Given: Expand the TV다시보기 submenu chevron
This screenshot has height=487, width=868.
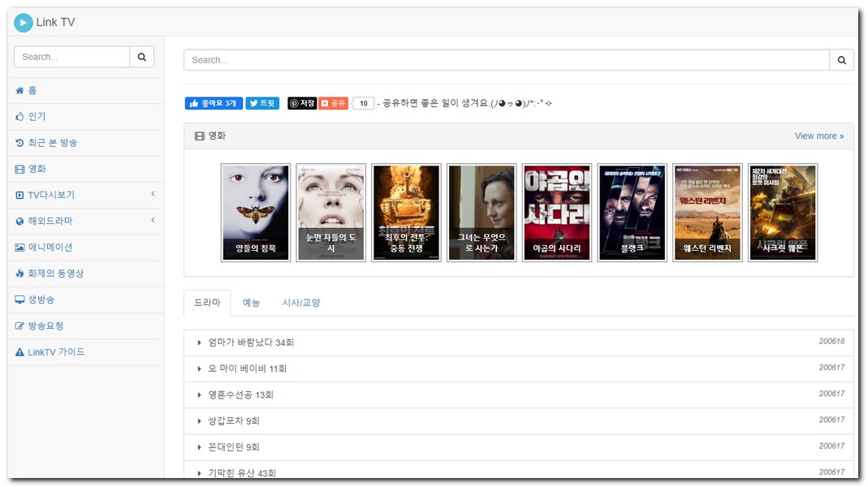Looking at the screenshot, I should coord(153,194).
